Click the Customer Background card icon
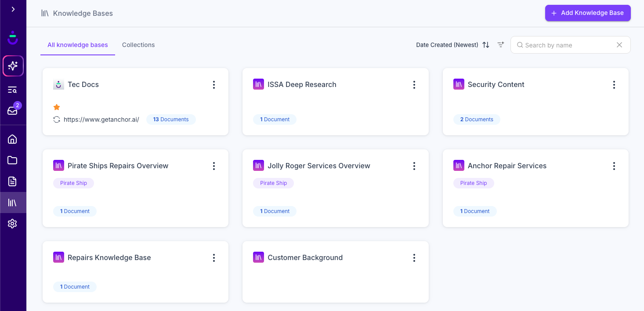Image resolution: width=644 pixels, height=311 pixels. (259, 257)
